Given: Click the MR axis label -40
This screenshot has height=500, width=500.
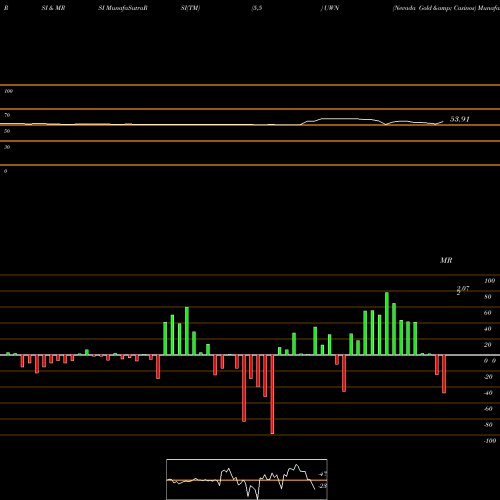Looking at the screenshot, I should pyautogui.click(x=488, y=393).
